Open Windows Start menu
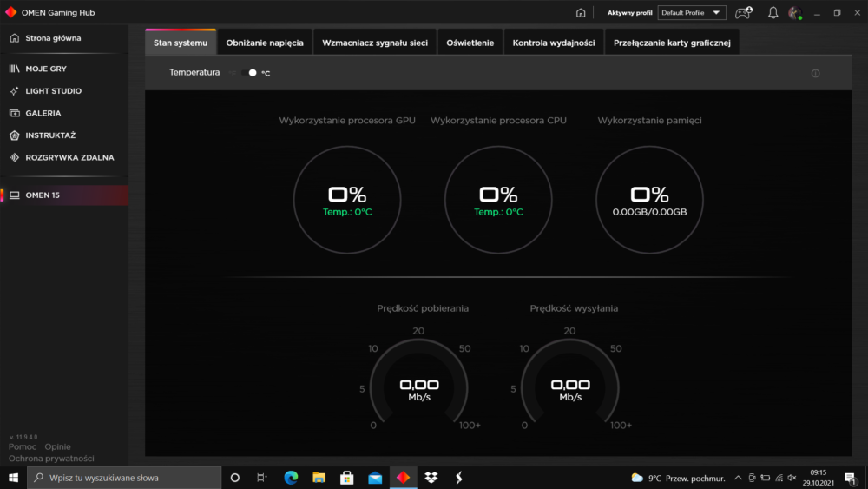This screenshot has width=868, height=489. pyautogui.click(x=13, y=478)
